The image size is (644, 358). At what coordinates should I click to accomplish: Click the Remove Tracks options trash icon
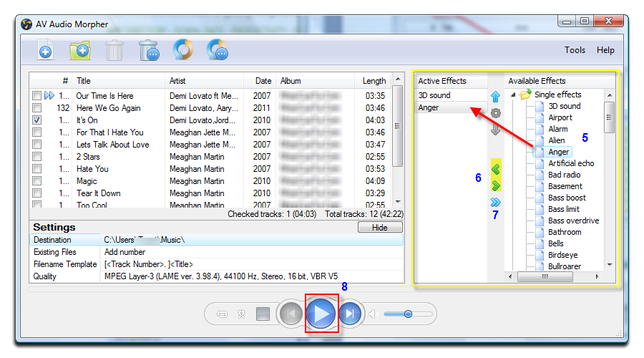pos(149,50)
